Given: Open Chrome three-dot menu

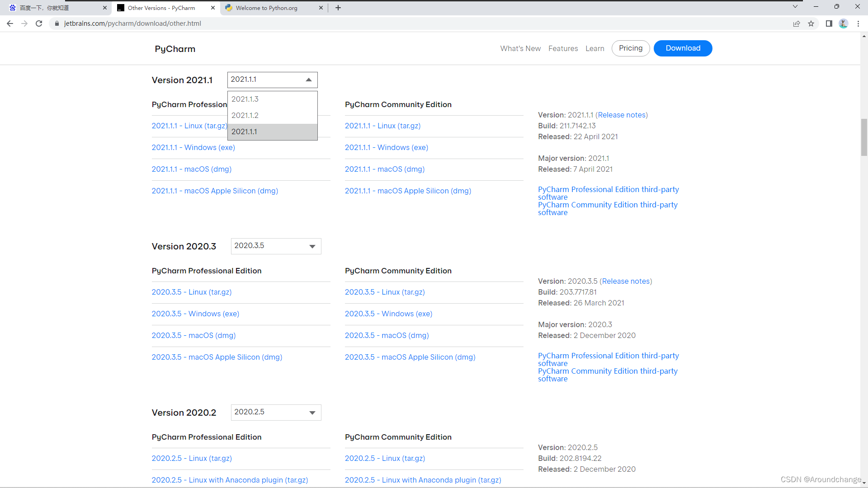Looking at the screenshot, I should pos(858,23).
